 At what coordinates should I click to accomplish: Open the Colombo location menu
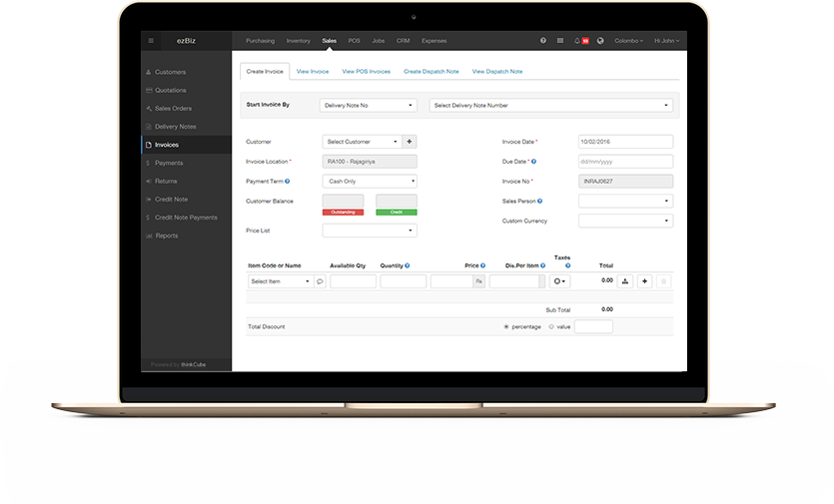pyautogui.click(x=628, y=40)
